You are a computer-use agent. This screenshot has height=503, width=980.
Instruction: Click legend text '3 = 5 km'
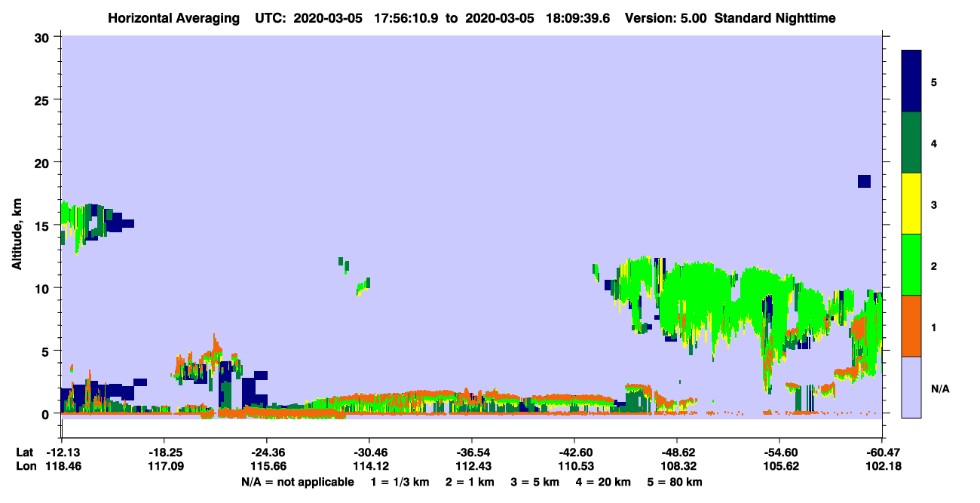535,481
